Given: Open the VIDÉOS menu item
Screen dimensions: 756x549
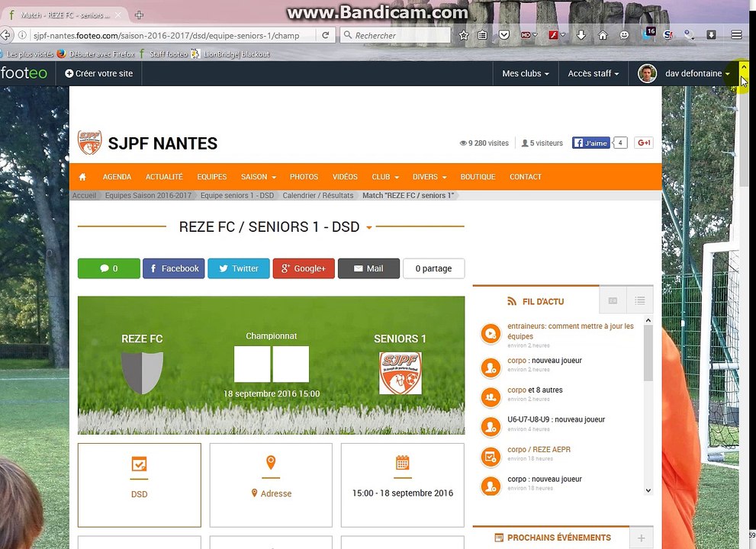Looking at the screenshot, I should (345, 177).
